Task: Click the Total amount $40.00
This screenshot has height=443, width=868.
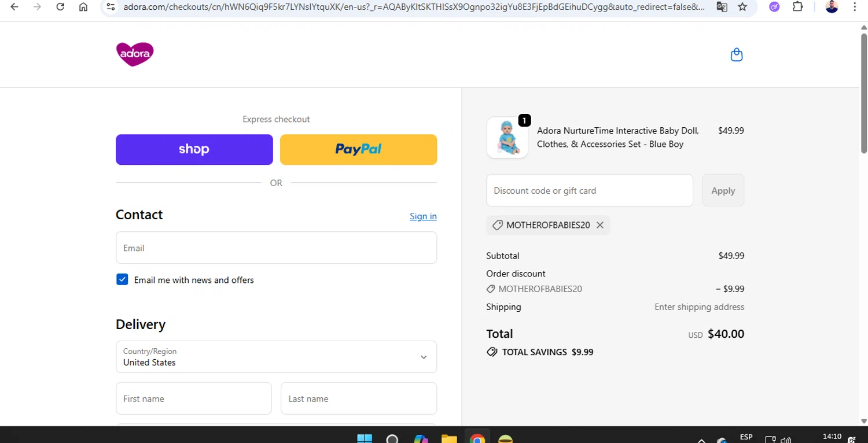Action: pos(726,334)
